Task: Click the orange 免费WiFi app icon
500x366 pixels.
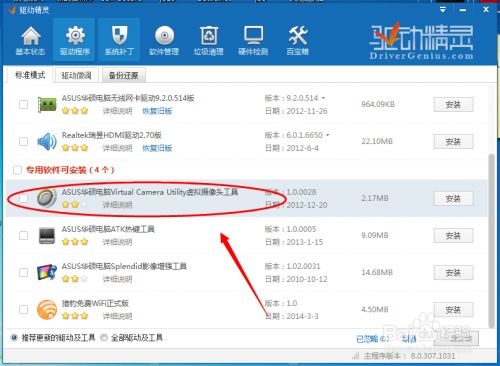Action: coord(47,310)
